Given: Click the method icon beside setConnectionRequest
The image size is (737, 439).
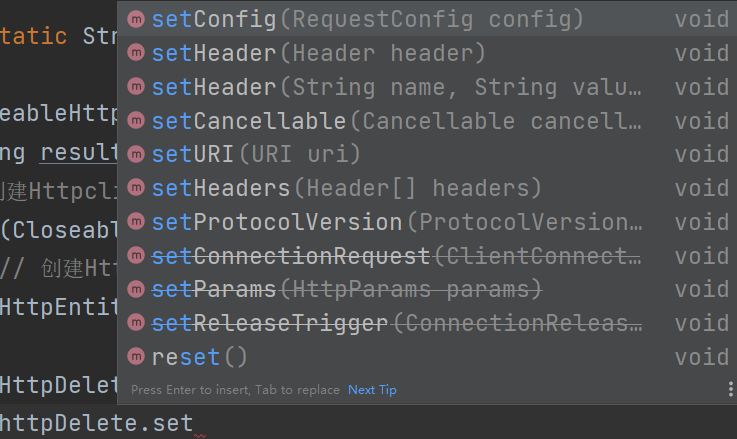Looking at the screenshot, I should coord(137,256).
